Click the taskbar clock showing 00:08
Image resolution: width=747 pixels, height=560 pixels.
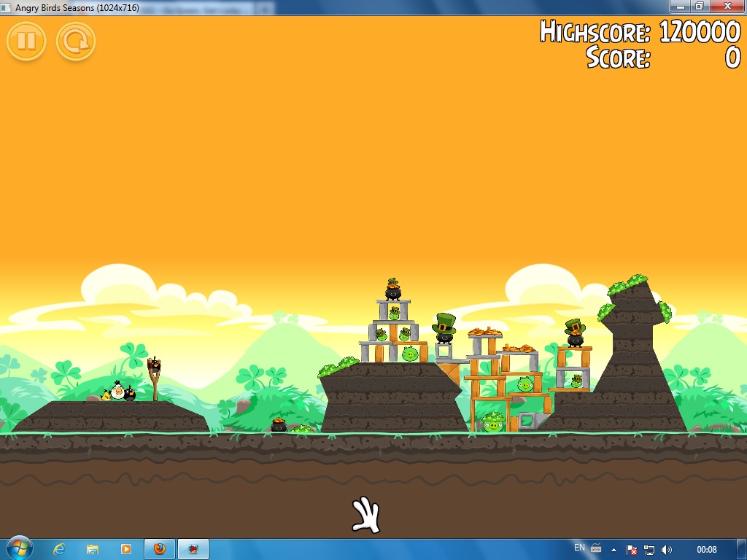point(706,549)
